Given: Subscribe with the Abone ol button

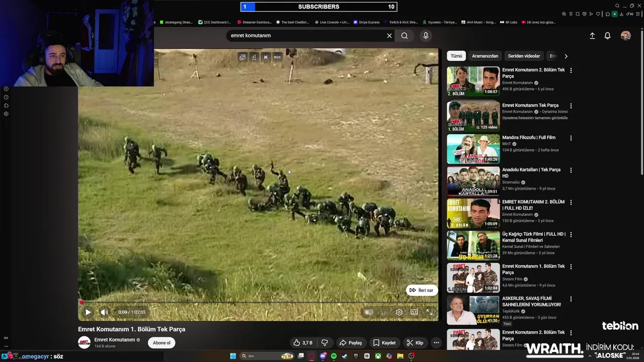Looking at the screenshot, I should [x=162, y=343].
